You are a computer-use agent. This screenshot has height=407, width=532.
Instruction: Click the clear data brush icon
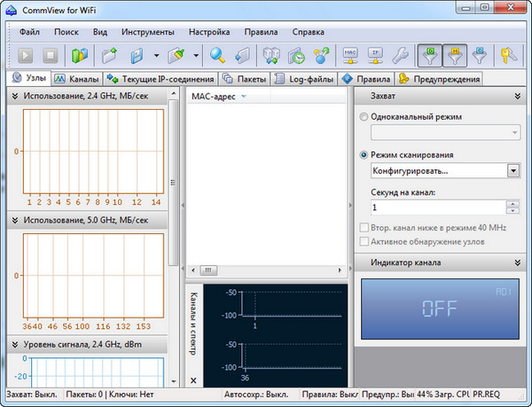click(176, 55)
